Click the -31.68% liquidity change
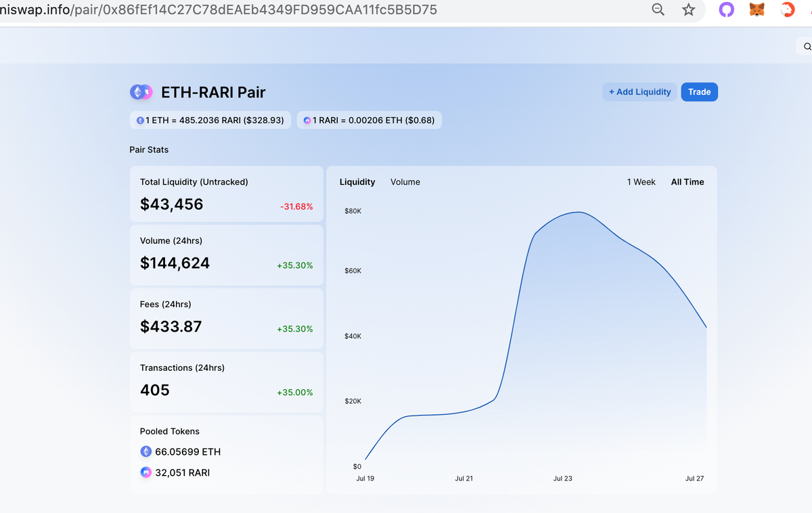The width and height of the screenshot is (812, 513). pyautogui.click(x=296, y=206)
